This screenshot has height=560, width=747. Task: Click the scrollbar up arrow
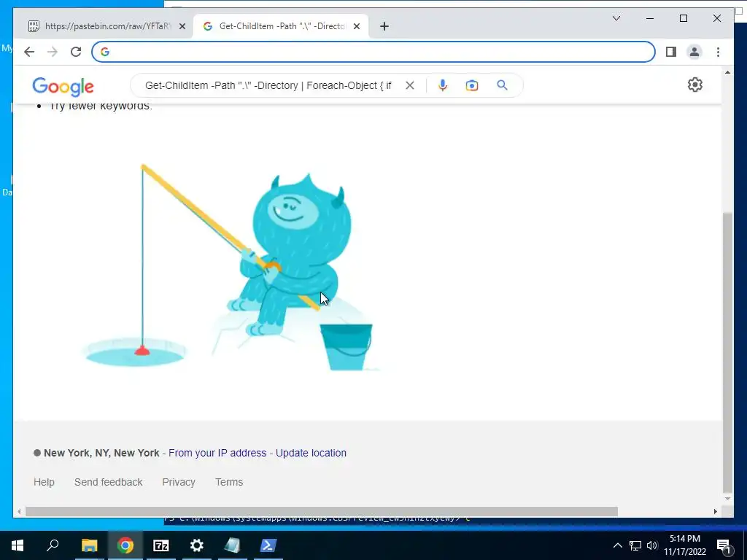tap(727, 72)
